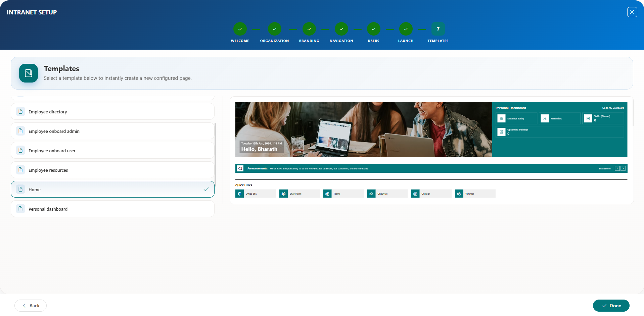Click the Personal Dashboard heading in preview
Screen dimensions: 644x316
click(511, 108)
